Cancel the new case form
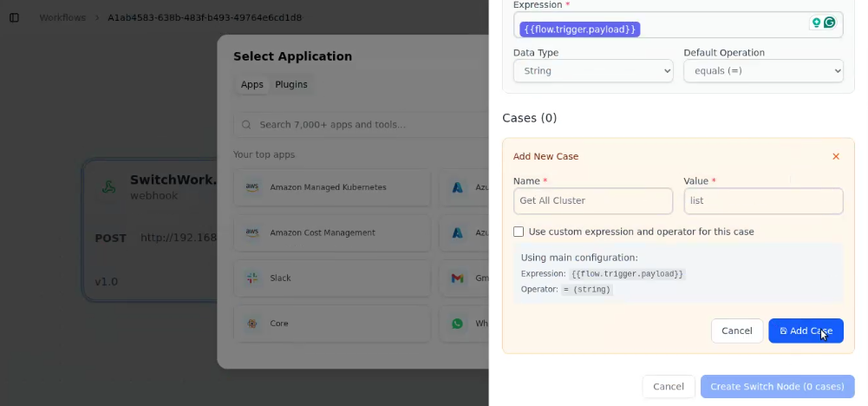 (x=736, y=331)
